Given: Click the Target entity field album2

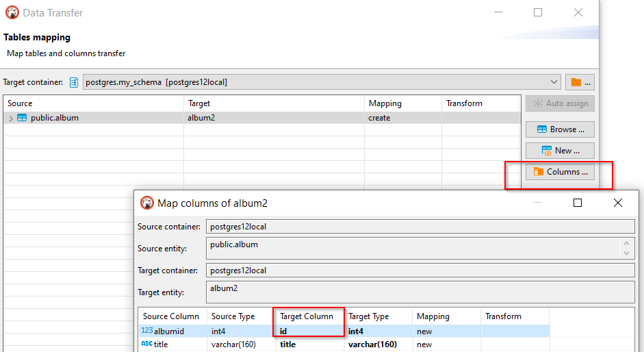Looking at the screenshot, I should click(420, 292).
